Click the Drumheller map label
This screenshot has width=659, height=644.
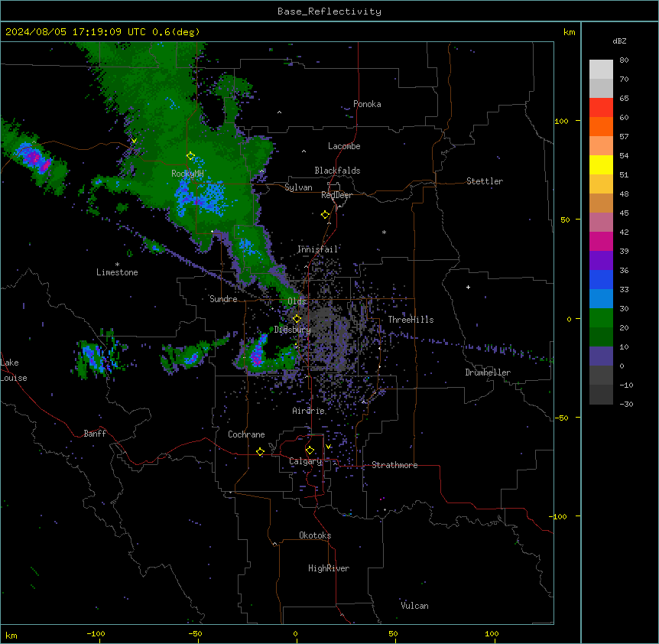[x=488, y=372]
